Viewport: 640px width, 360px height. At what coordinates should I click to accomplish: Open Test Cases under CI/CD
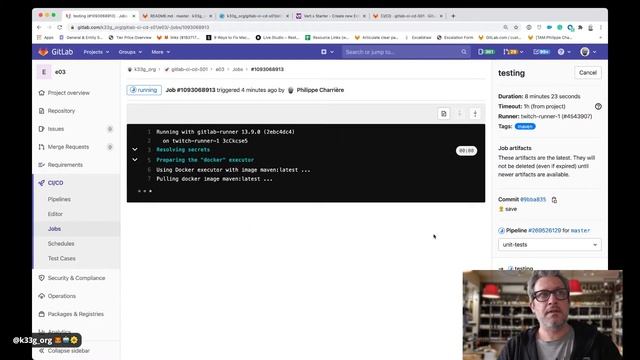click(62, 258)
